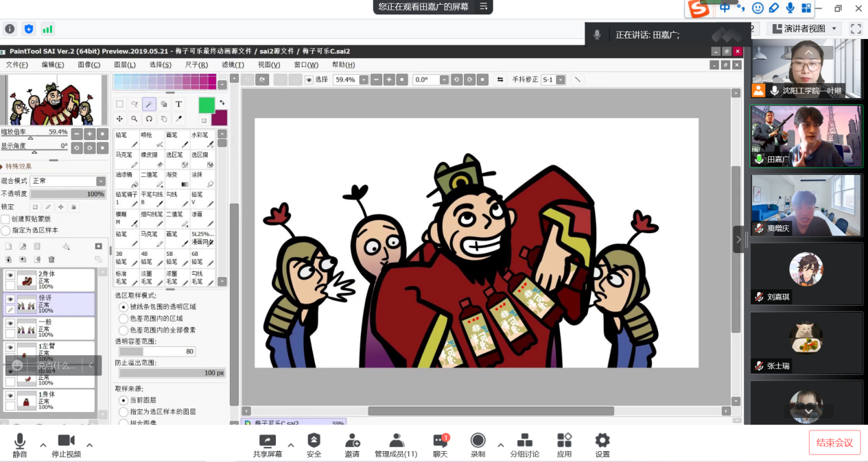The width and height of the screenshot is (868, 462).
Task: Adjust 不透明度 opacity slider
Action: [67, 194]
